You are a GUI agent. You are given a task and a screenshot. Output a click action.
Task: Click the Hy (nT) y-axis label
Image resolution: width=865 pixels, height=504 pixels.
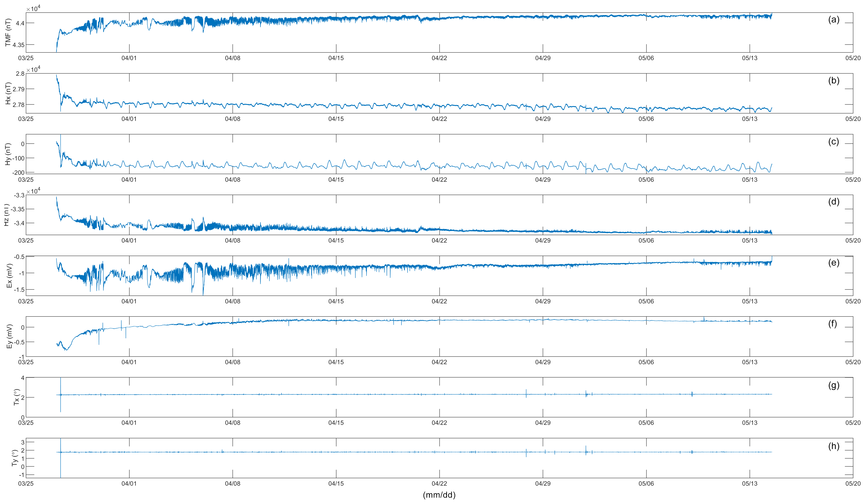click(8, 154)
